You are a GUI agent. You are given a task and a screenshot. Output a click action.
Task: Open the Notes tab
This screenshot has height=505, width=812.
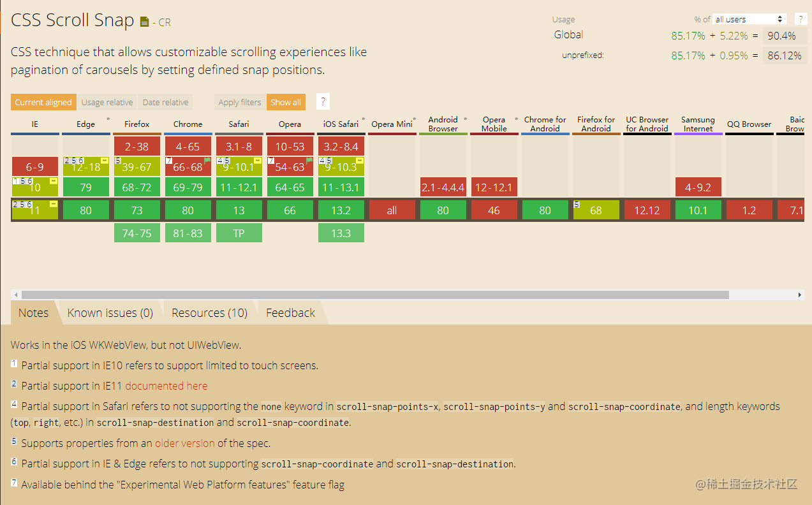pyautogui.click(x=34, y=312)
